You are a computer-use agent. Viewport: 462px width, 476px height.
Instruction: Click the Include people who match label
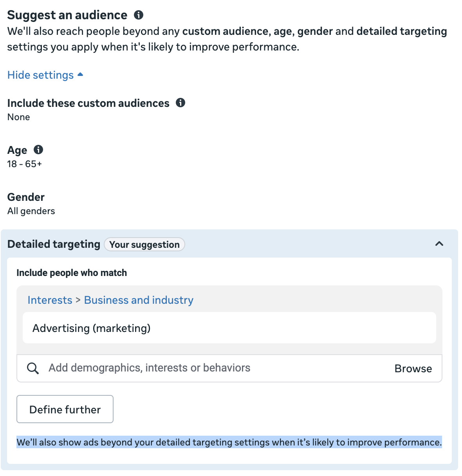pyautogui.click(x=72, y=273)
